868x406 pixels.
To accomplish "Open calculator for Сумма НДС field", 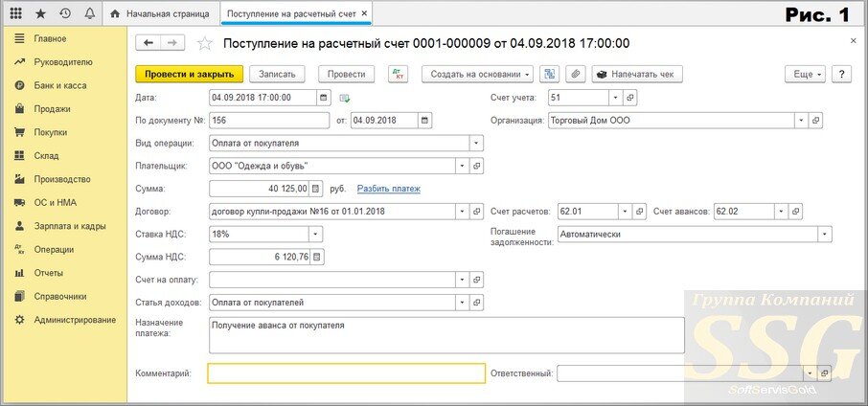I will point(316,258).
